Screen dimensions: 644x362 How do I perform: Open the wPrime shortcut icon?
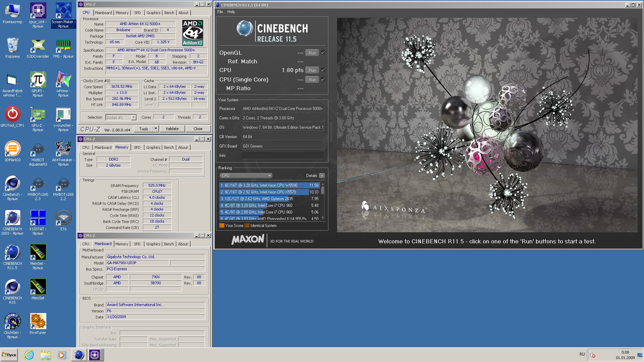63,84
